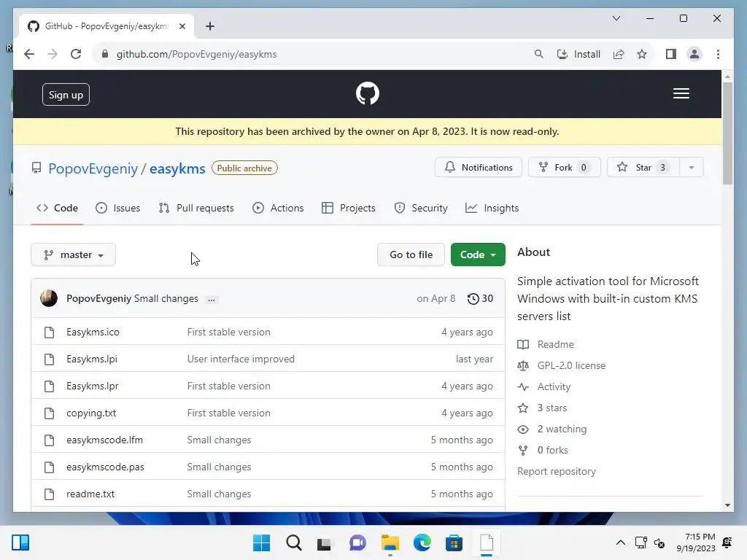Screen dimensions: 747x560
Task: Launch Microsoft Edge from the taskbar
Action: click(x=422, y=542)
